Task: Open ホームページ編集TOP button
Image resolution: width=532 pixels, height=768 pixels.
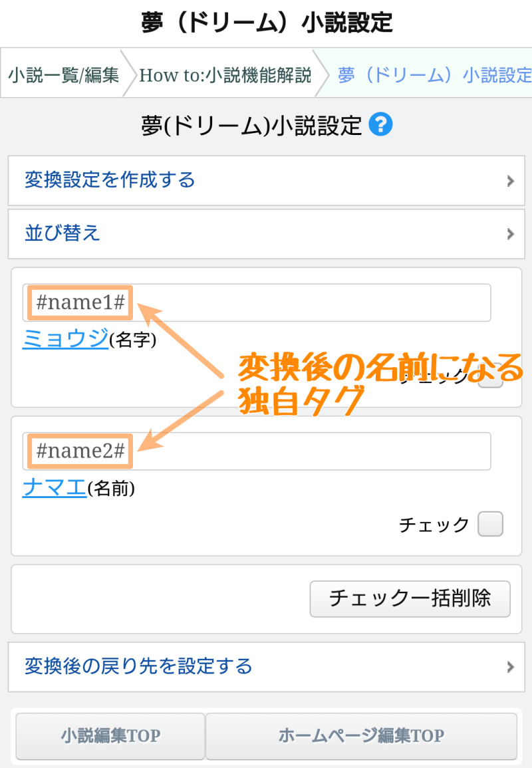Action: [x=361, y=736]
